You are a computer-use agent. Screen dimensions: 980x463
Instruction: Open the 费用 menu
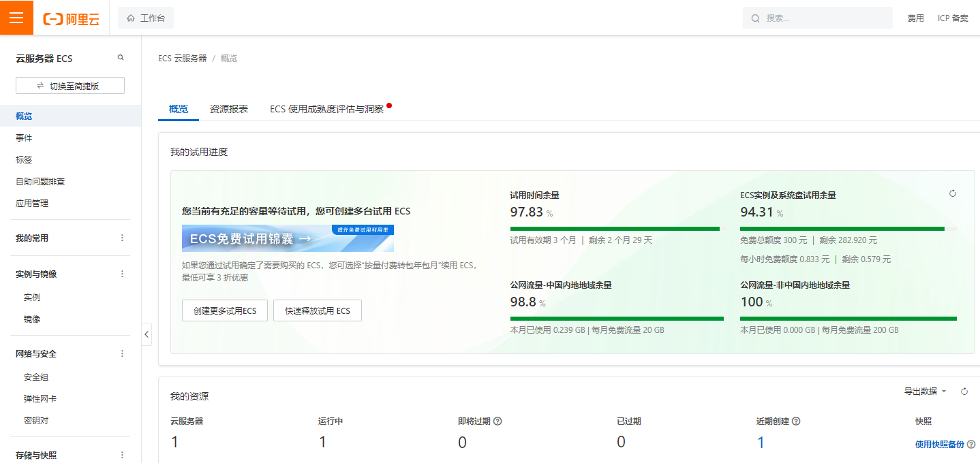pos(915,18)
